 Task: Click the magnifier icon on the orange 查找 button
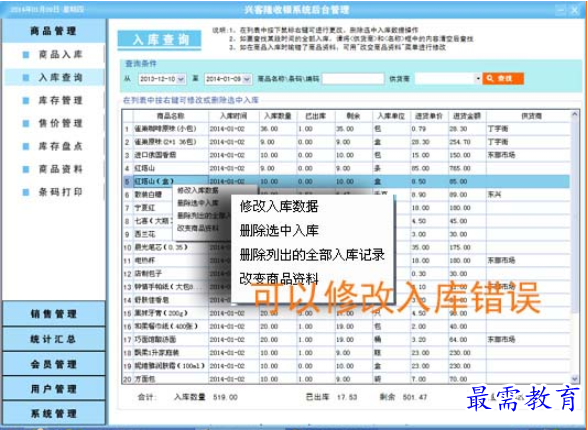tap(490, 78)
